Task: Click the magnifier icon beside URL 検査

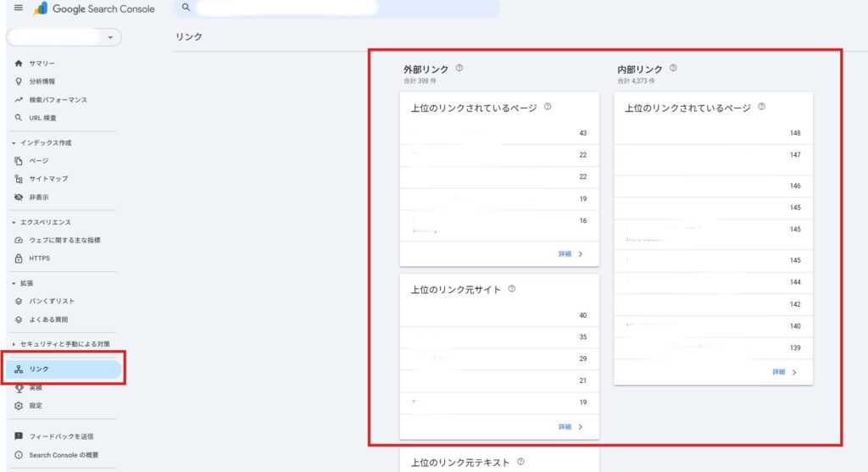Action: [x=19, y=118]
